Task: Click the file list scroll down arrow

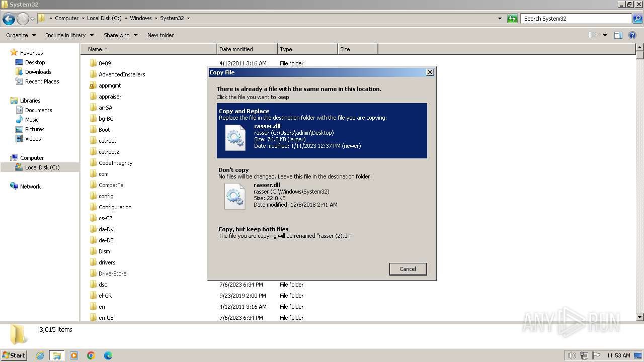Action: tap(640, 317)
